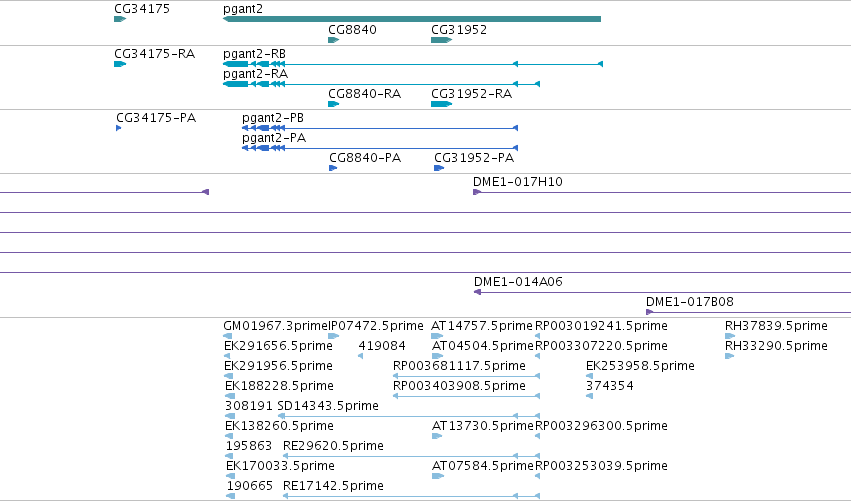The width and height of the screenshot is (851, 501).
Task: Select the CG8840-RA transcript glyph
Action: click(334, 104)
